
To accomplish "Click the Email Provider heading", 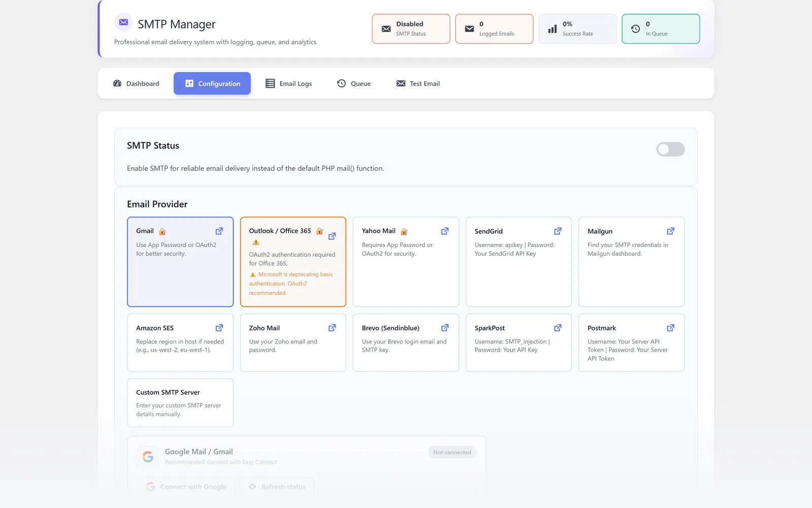I will (157, 204).
